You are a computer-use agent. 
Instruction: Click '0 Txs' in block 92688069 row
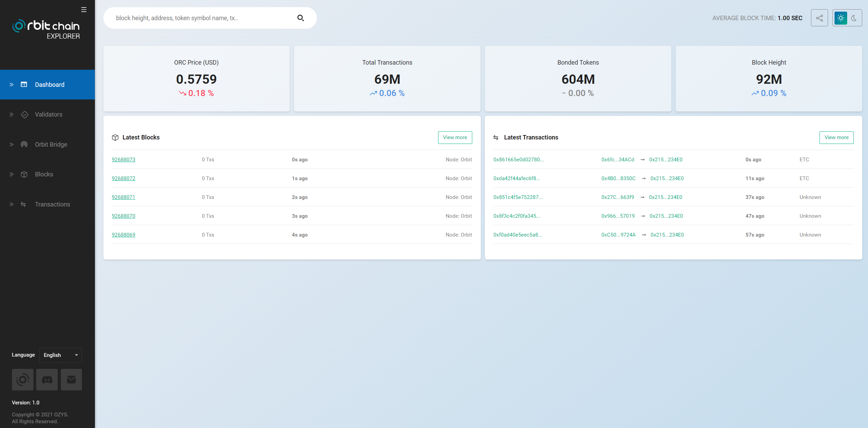point(208,235)
